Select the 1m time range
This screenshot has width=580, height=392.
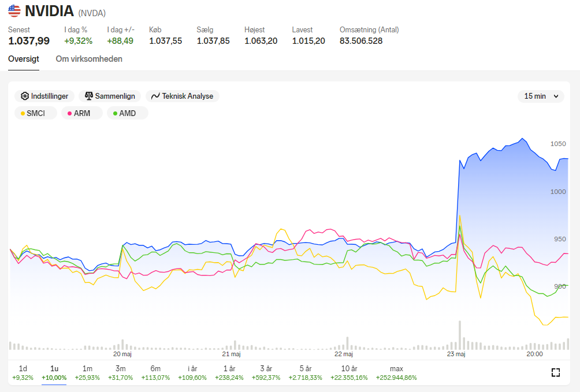click(87, 373)
